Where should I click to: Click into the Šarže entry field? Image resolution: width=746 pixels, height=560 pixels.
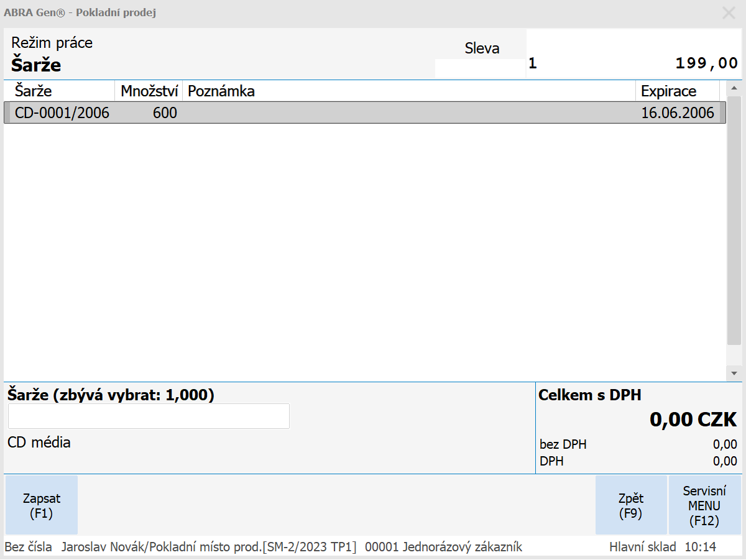149,416
